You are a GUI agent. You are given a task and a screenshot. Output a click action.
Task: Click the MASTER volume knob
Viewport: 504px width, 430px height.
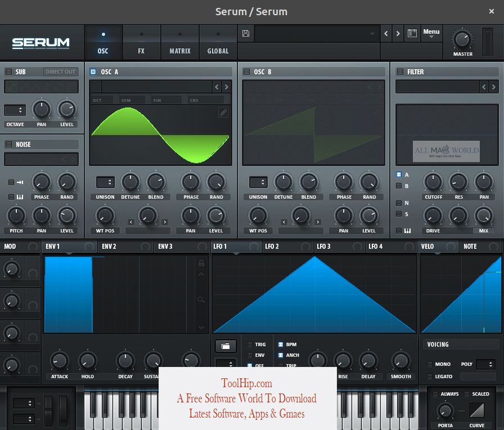[x=462, y=39]
